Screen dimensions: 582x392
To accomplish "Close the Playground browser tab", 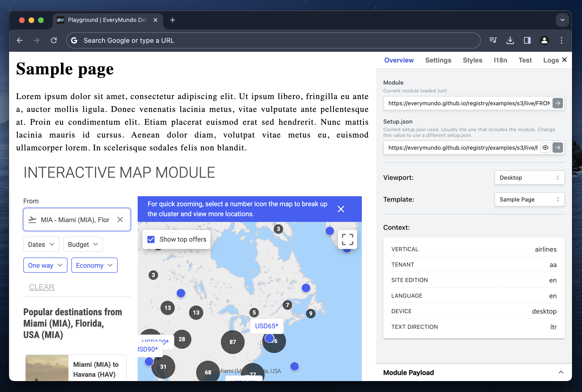I will pos(155,20).
